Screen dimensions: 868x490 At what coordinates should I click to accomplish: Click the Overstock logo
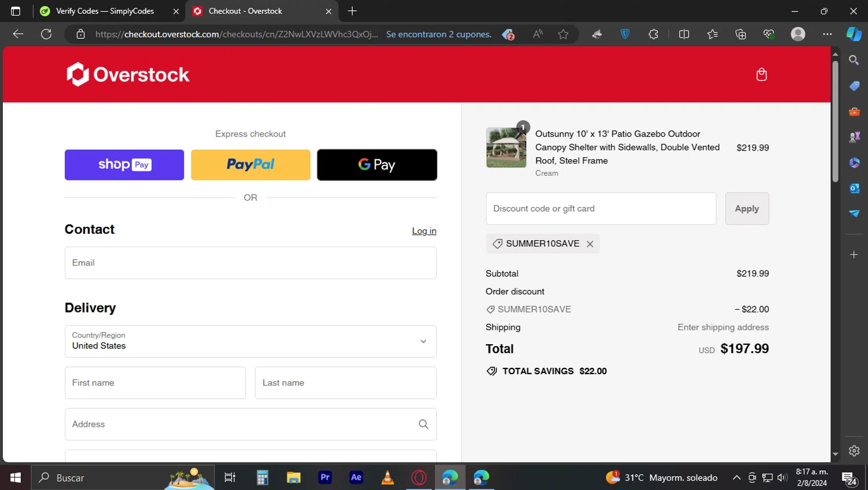click(128, 74)
